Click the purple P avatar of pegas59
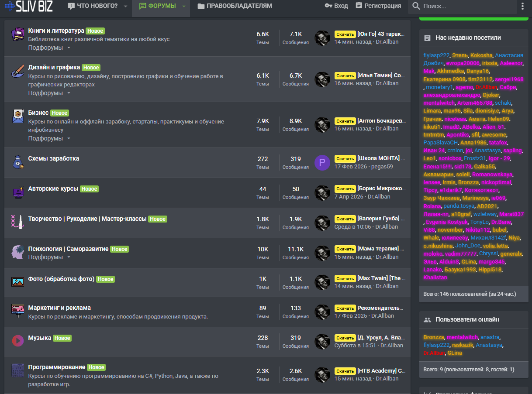The image size is (532, 394). 322,163
